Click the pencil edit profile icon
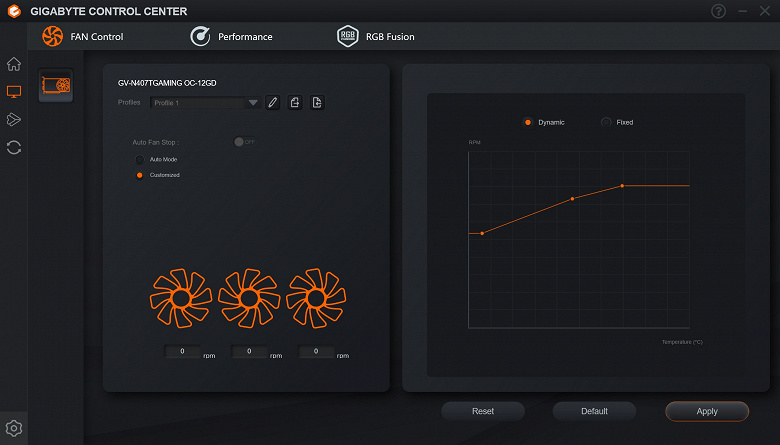The height and width of the screenshot is (445, 780). click(273, 102)
